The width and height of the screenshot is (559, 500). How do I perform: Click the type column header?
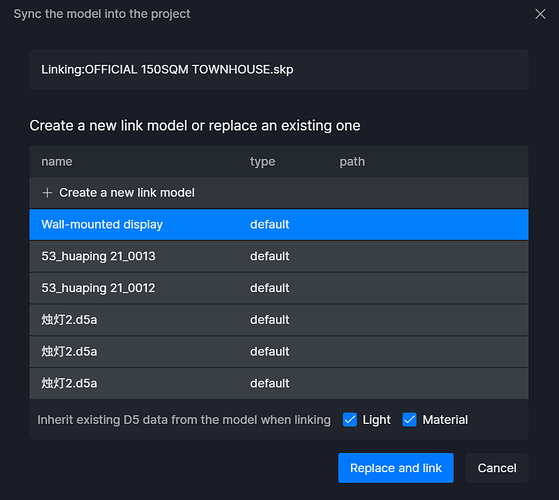(x=262, y=161)
